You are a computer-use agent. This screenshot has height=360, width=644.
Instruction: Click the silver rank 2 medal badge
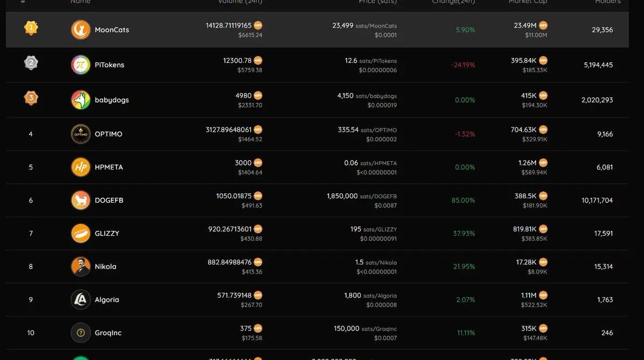31,63
